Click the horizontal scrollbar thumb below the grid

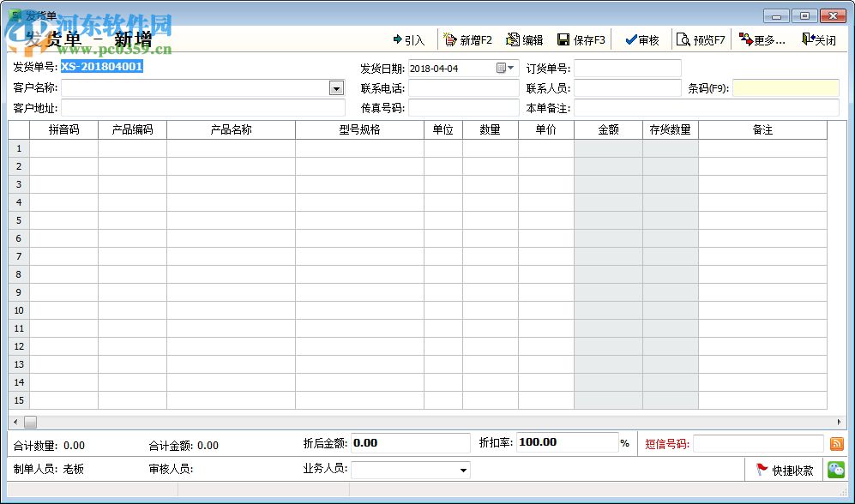coord(31,422)
